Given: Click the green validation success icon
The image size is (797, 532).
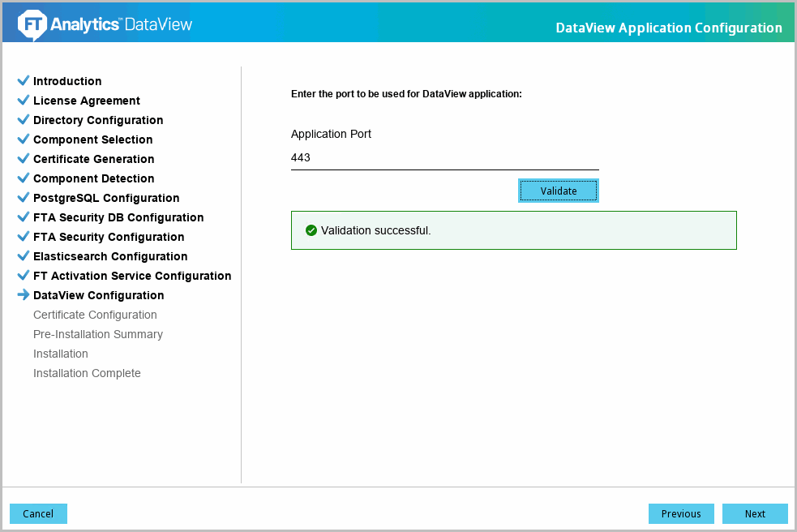Looking at the screenshot, I should click(311, 230).
